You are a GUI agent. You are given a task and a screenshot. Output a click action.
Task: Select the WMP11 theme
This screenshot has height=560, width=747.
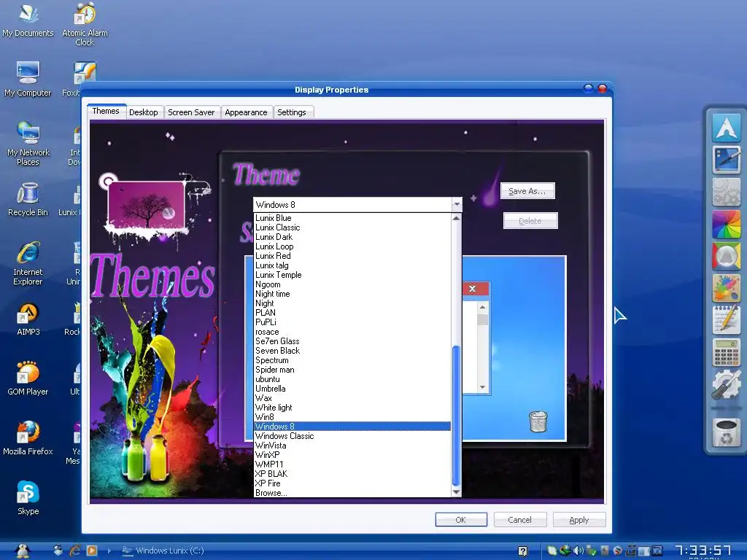tap(352, 464)
